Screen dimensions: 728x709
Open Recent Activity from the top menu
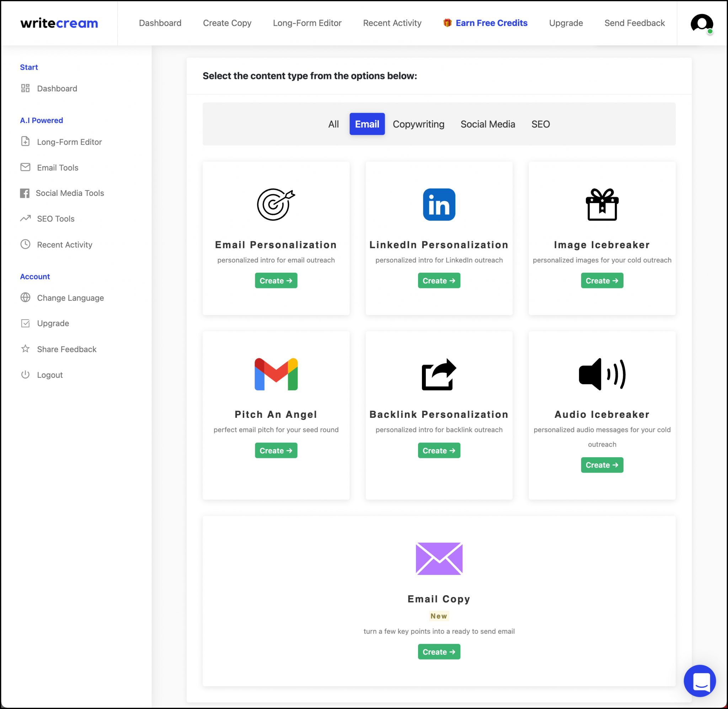pyautogui.click(x=392, y=23)
